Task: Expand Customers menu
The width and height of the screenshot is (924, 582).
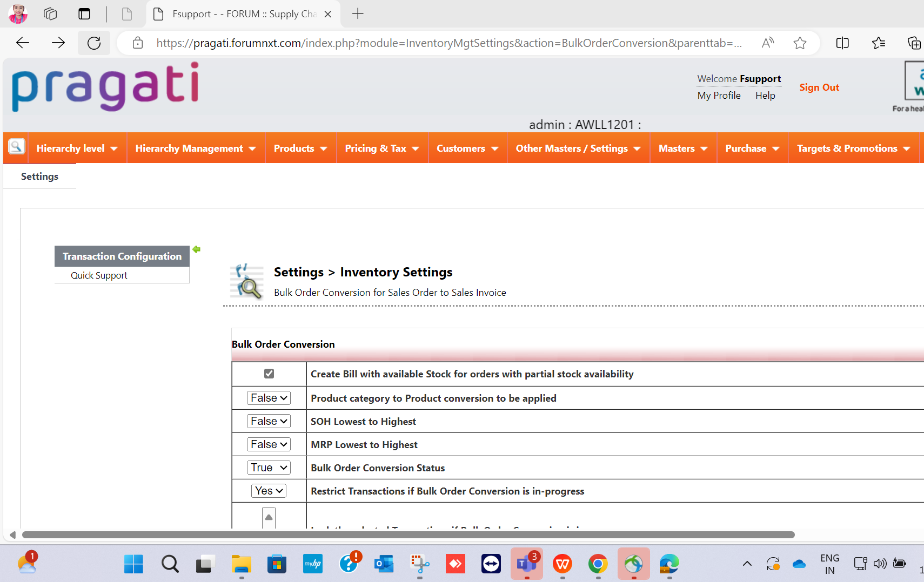Action: (x=467, y=148)
